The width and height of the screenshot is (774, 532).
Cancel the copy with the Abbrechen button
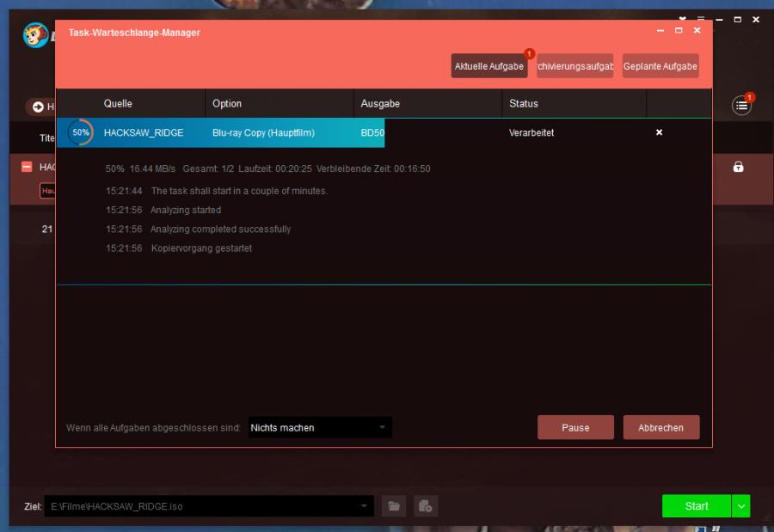(x=661, y=427)
